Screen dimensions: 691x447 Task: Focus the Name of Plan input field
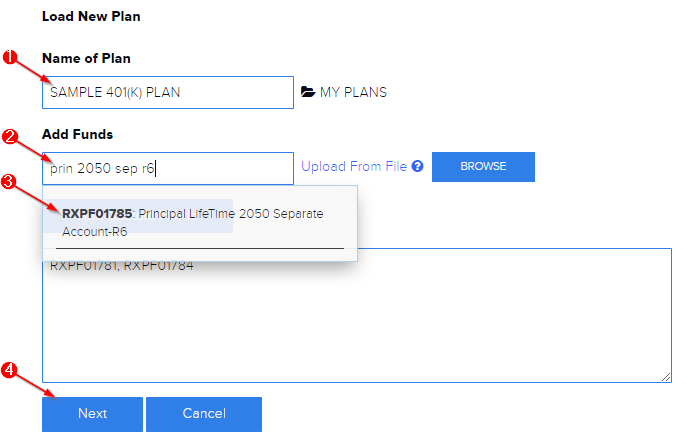pyautogui.click(x=168, y=93)
